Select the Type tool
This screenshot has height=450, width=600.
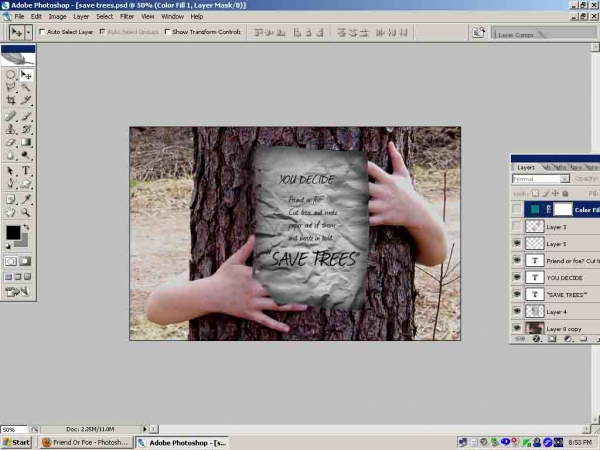pos(26,171)
